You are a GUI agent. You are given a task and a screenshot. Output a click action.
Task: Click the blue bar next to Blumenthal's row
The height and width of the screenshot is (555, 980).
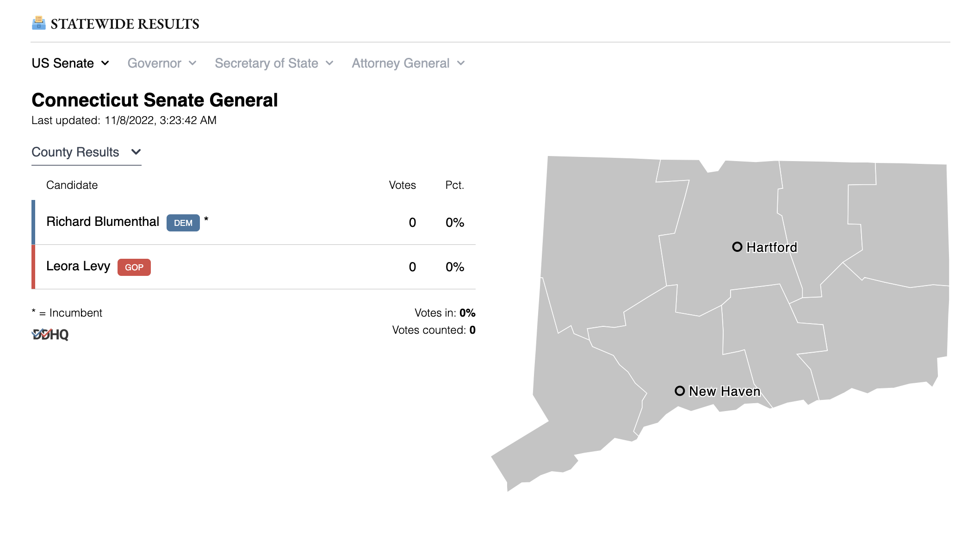(34, 222)
